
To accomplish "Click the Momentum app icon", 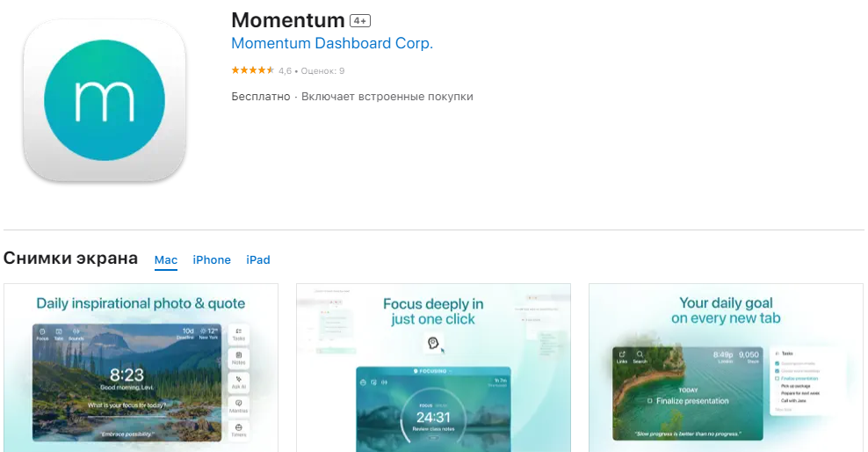I will click(105, 99).
